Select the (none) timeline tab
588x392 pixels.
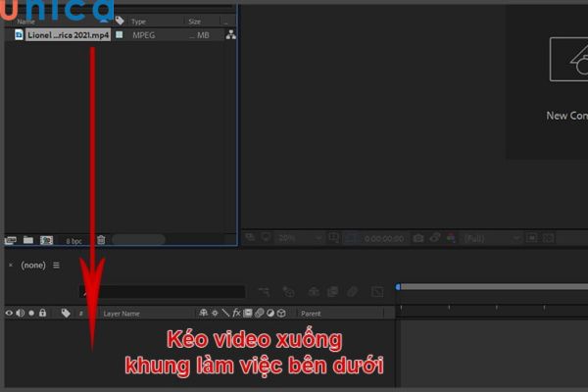point(33,266)
